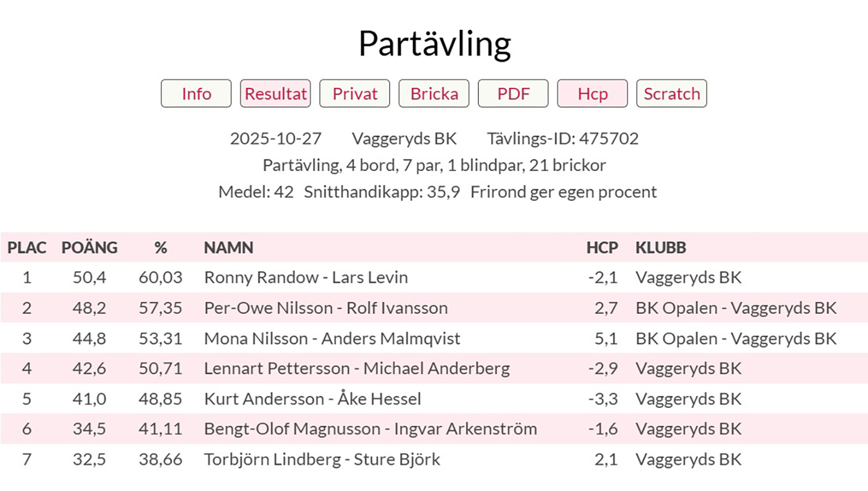This screenshot has width=868, height=491.
Task: Toggle the Hcp results view
Action: click(592, 93)
